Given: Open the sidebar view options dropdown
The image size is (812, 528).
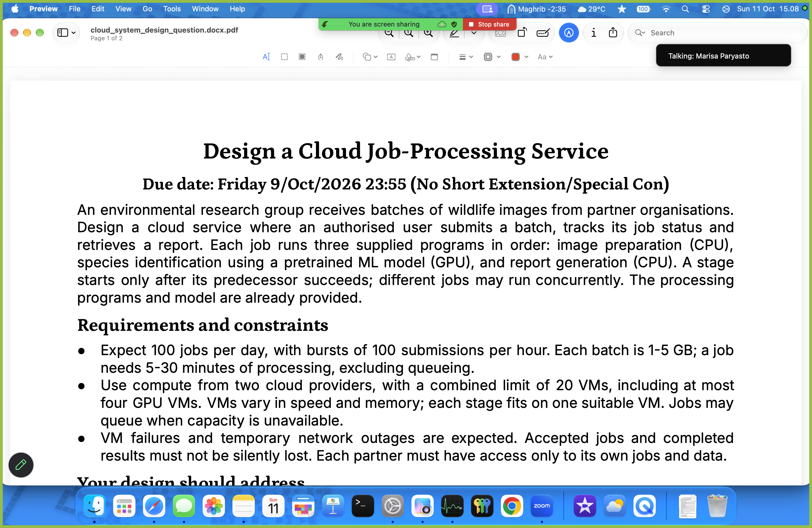Looking at the screenshot, I should pyautogui.click(x=66, y=33).
